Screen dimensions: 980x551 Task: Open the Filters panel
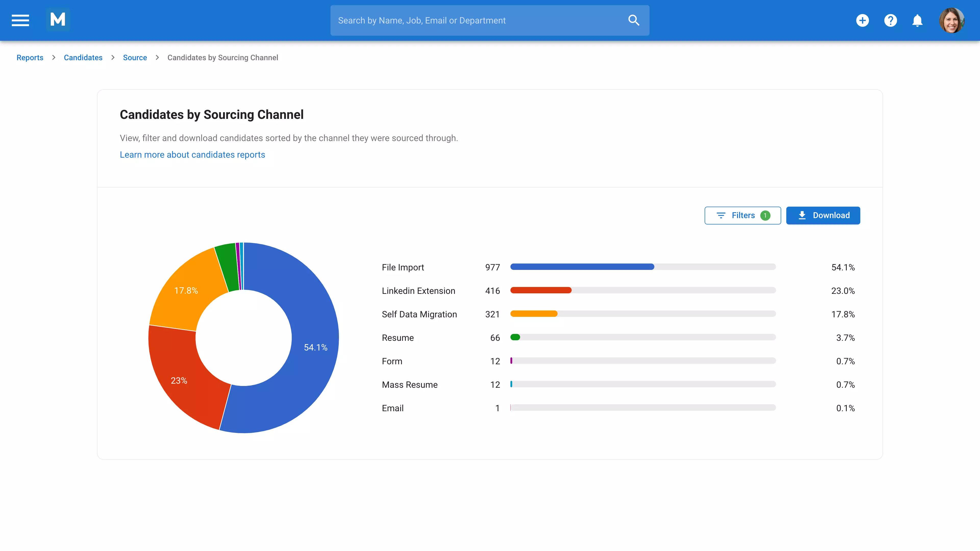click(742, 215)
